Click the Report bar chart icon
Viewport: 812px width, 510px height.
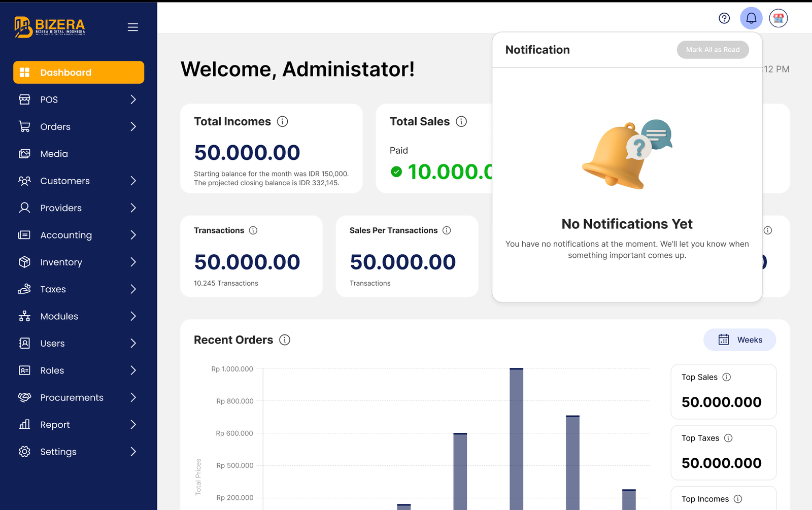coord(24,424)
